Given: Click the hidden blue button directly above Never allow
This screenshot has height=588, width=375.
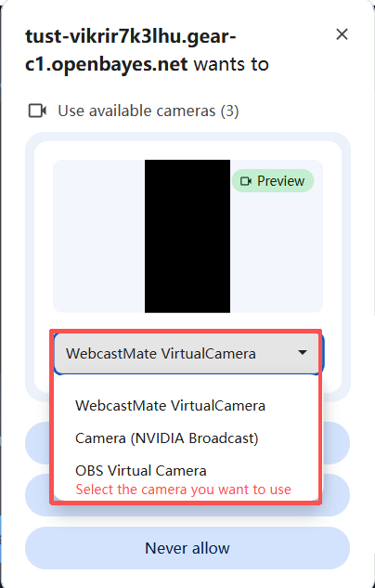Looking at the screenshot, I should (x=334, y=495).
